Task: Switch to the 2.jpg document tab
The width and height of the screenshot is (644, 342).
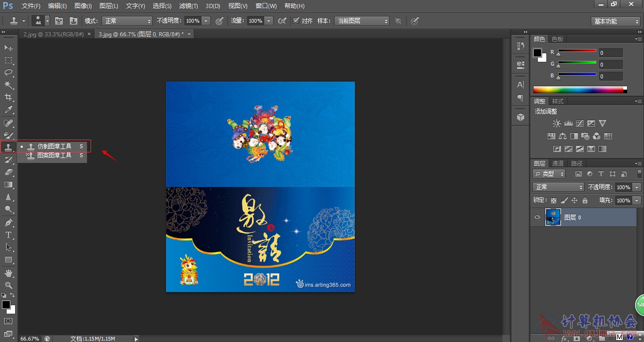Action: [x=53, y=34]
